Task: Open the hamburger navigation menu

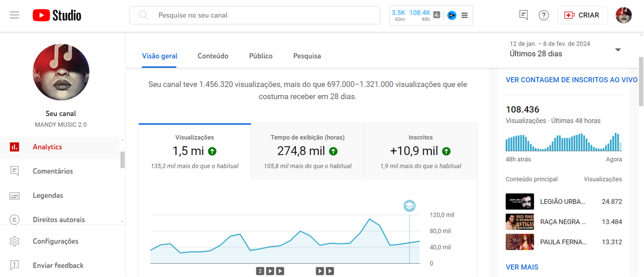Action: pyautogui.click(x=14, y=15)
